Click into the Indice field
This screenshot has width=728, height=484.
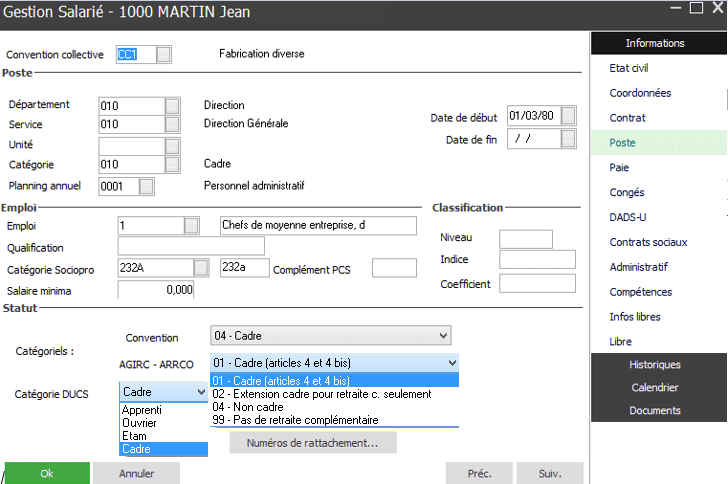pos(537,259)
